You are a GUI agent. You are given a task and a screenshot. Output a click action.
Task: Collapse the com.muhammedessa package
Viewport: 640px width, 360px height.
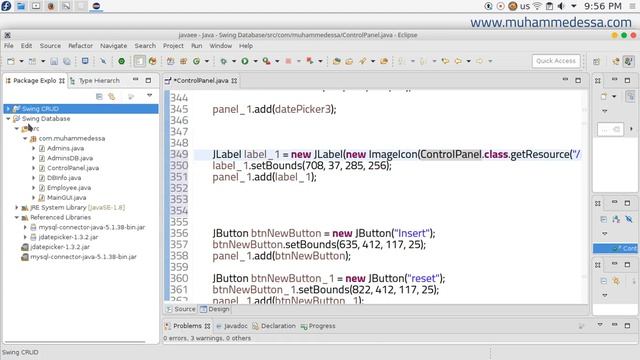click(25, 138)
